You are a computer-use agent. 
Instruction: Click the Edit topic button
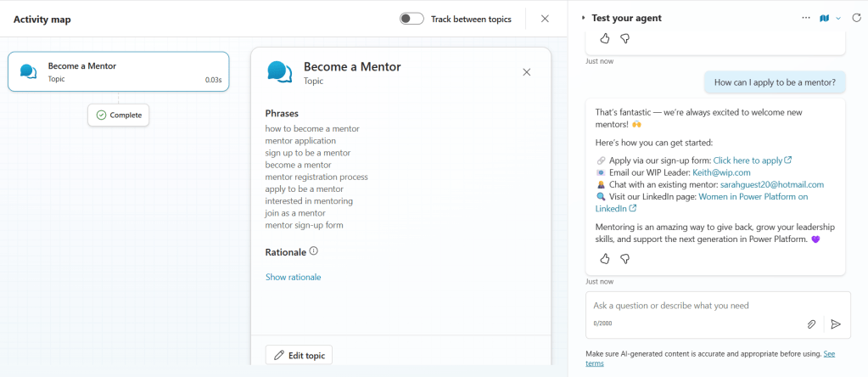[299, 355]
